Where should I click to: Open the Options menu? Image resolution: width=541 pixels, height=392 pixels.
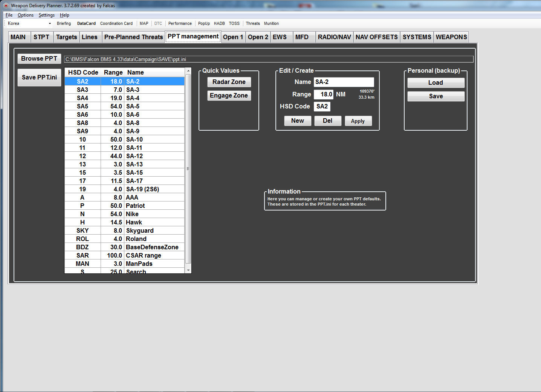point(26,15)
